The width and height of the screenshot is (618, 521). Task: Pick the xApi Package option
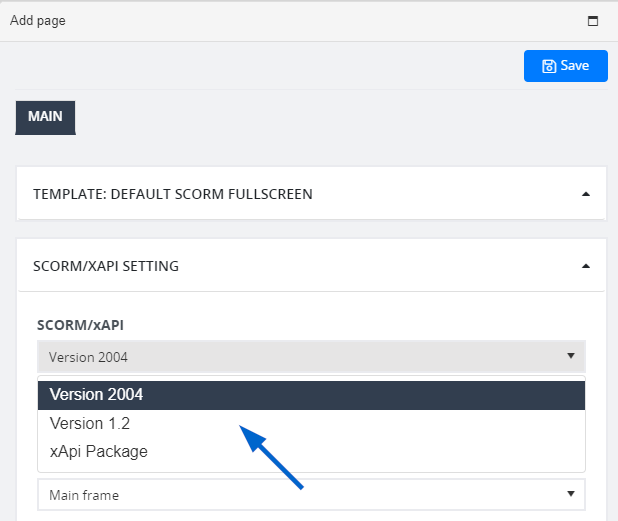(311, 452)
